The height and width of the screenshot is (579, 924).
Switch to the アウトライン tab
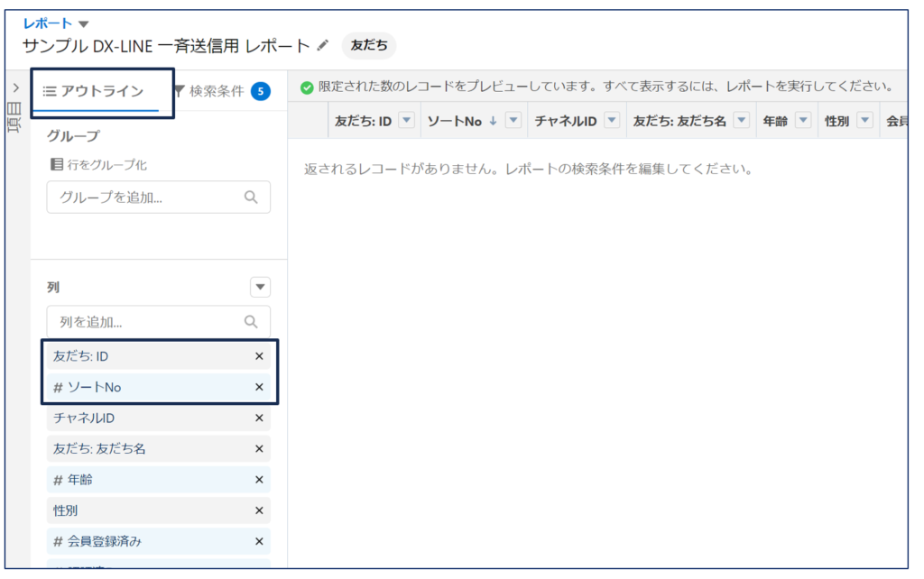pyautogui.click(x=95, y=91)
